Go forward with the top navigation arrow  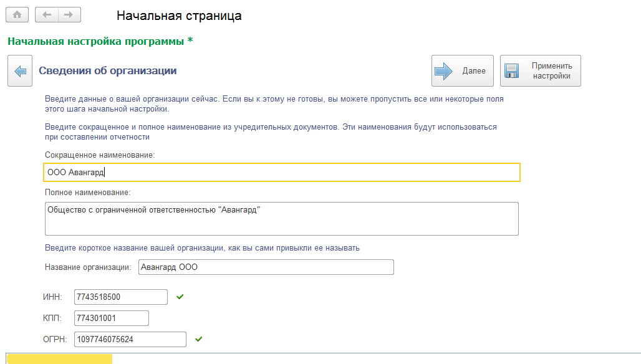pos(69,14)
